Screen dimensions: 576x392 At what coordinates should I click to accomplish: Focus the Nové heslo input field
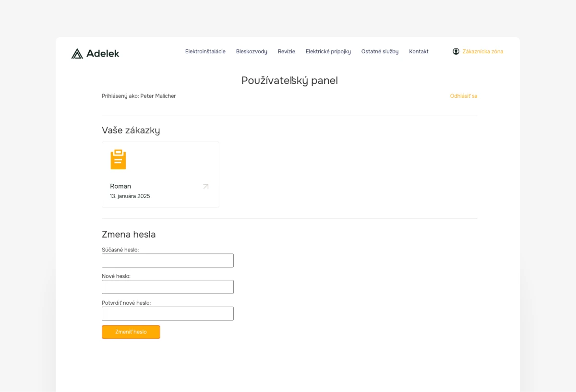click(168, 287)
